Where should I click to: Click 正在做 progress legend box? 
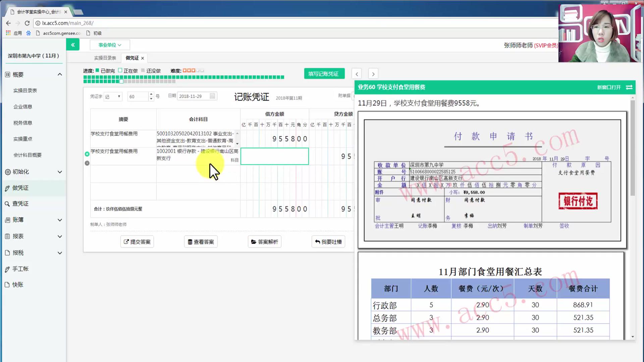[x=120, y=70]
